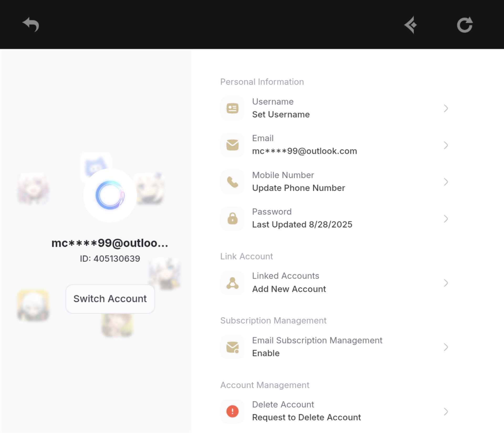Click the back arrow icon
Viewport: 504px width, 433px height.
coord(31,25)
